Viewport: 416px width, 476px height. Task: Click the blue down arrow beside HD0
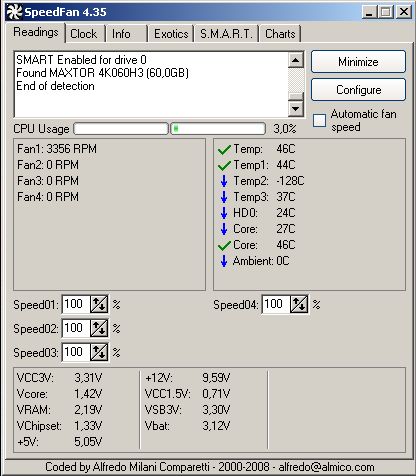tap(224, 213)
